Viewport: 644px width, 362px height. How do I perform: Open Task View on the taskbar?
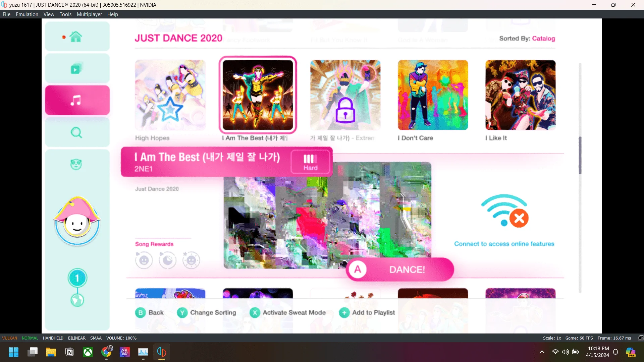click(x=33, y=352)
